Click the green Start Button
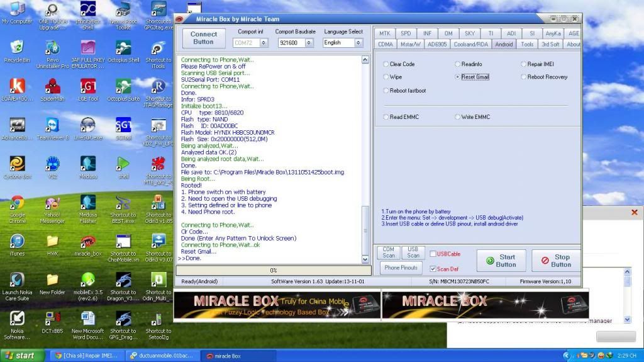This screenshot has width=644, height=362. pyautogui.click(x=501, y=261)
